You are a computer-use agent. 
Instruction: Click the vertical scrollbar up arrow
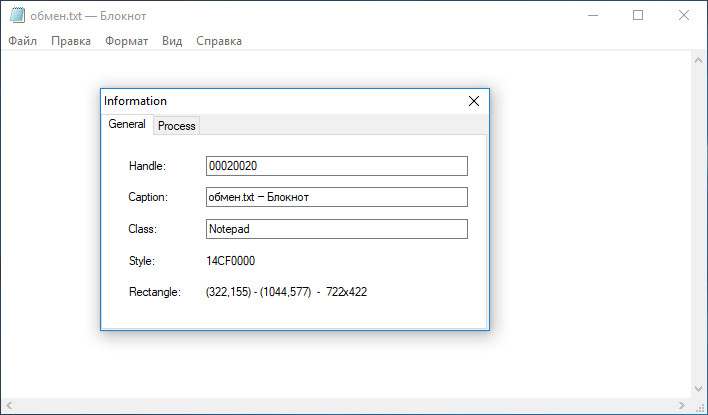coord(699,60)
